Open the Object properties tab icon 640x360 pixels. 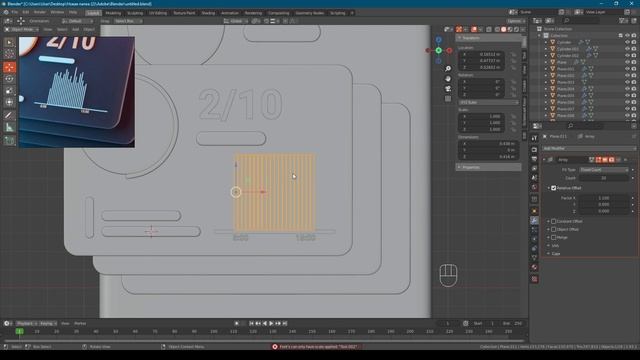[534, 211]
